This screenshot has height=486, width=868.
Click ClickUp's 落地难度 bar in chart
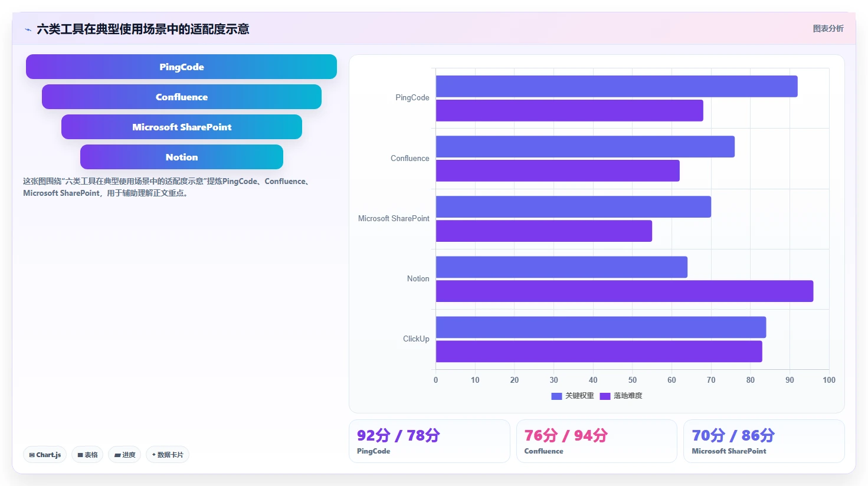(x=599, y=351)
